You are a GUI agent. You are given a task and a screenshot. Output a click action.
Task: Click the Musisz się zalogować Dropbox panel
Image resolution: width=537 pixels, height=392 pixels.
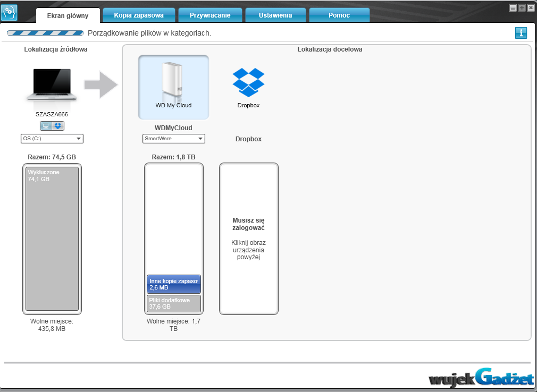248,239
